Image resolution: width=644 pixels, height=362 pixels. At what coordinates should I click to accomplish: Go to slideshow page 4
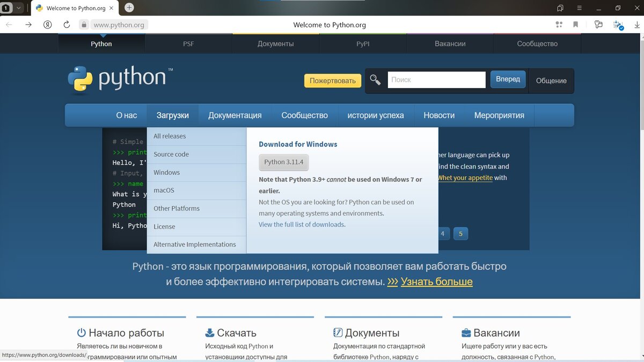coord(442,234)
